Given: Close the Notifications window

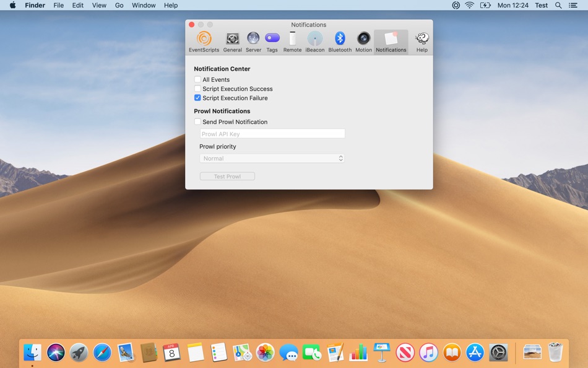Looking at the screenshot, I should click(192, 24).
